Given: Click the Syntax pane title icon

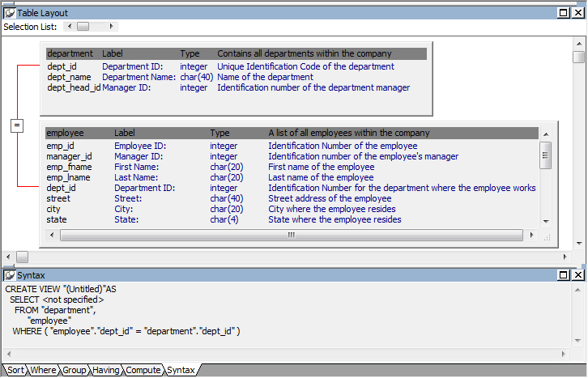Looking at the screenshot, I should point(10,275).
